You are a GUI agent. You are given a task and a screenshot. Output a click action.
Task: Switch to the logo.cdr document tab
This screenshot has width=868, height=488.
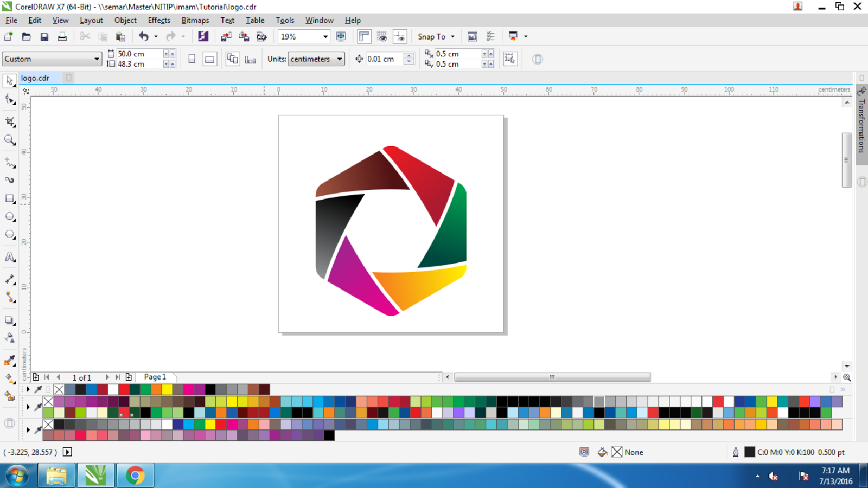[x=36, y=78]
